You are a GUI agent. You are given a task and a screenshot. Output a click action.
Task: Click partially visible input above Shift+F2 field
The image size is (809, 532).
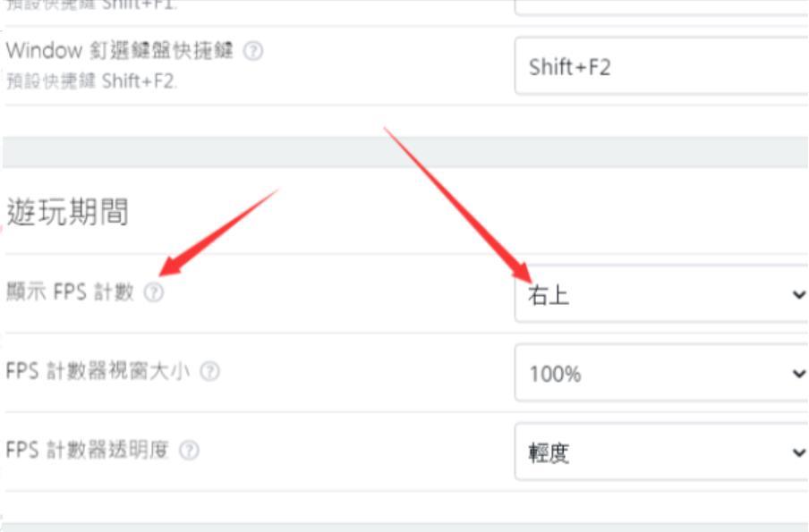[x=661, y=7]
